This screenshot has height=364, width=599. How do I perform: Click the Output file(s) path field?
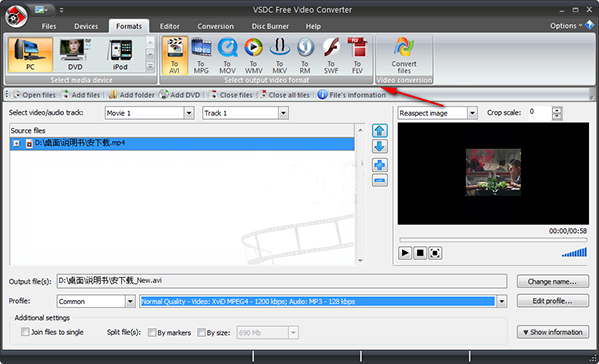[282, 281]
